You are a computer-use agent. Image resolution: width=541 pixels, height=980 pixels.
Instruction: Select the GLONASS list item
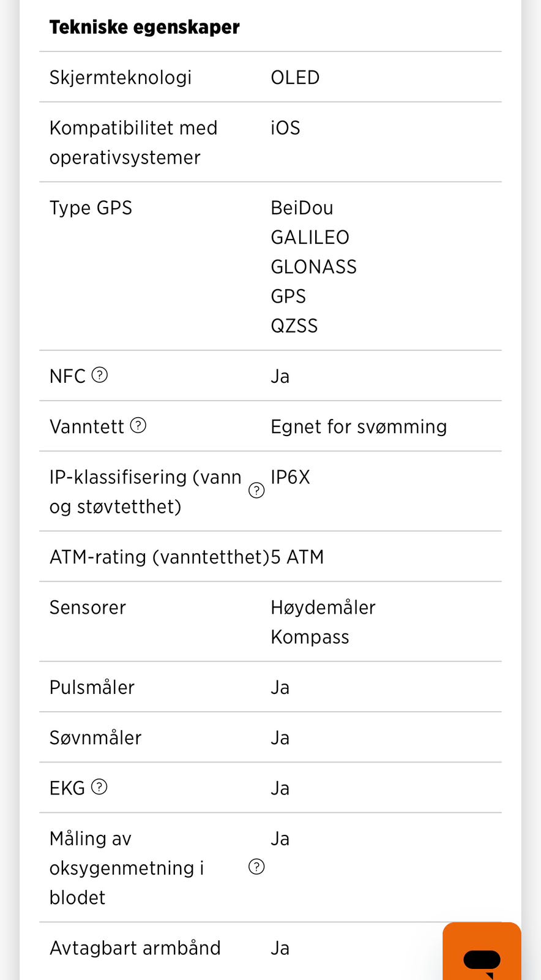pyautogui.click(x=314, y=266)
